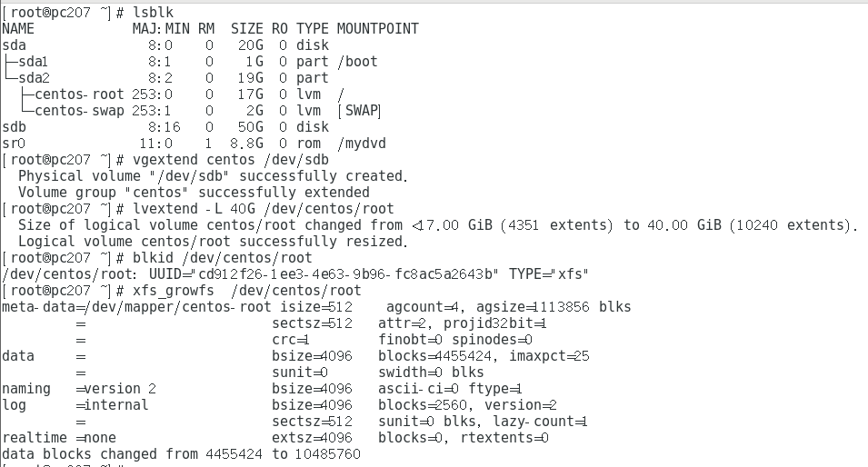
Task: Click 'agcount=4, agsize=1113856 blks' text
Action: pos(508,307)
